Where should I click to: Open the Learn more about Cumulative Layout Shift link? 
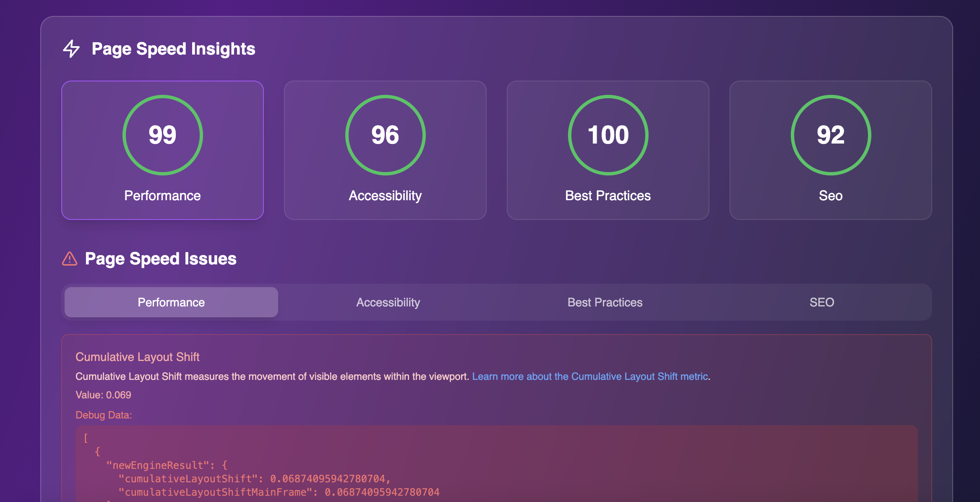tap(590, 376)
